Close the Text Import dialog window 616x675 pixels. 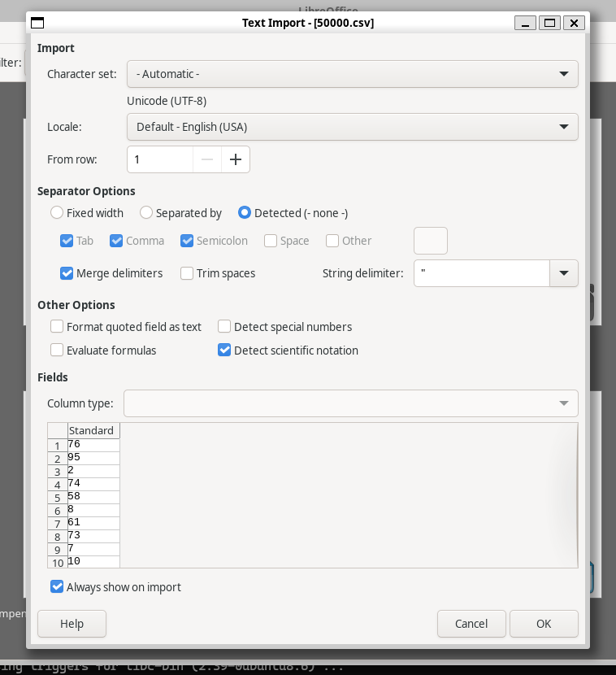coord(575,23)
